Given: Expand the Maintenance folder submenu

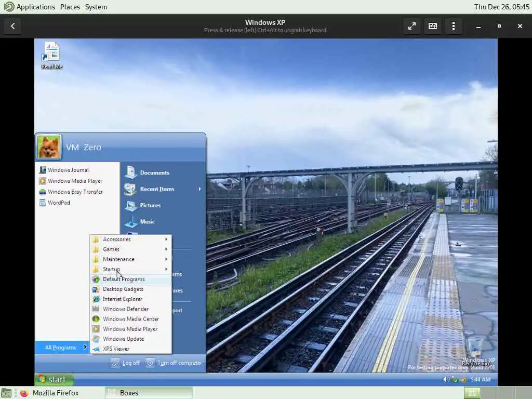Looking at the screenshot, I should point(130,259).
